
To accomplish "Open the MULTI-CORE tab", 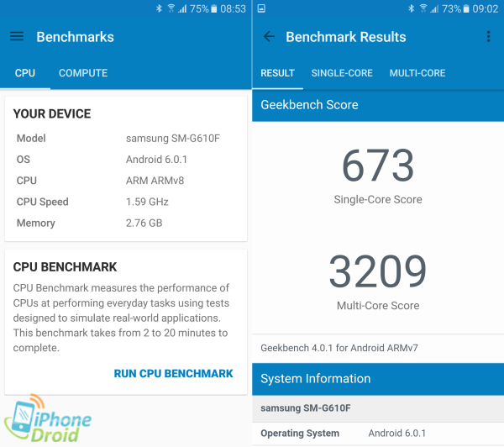I will [x=417, y=73].
